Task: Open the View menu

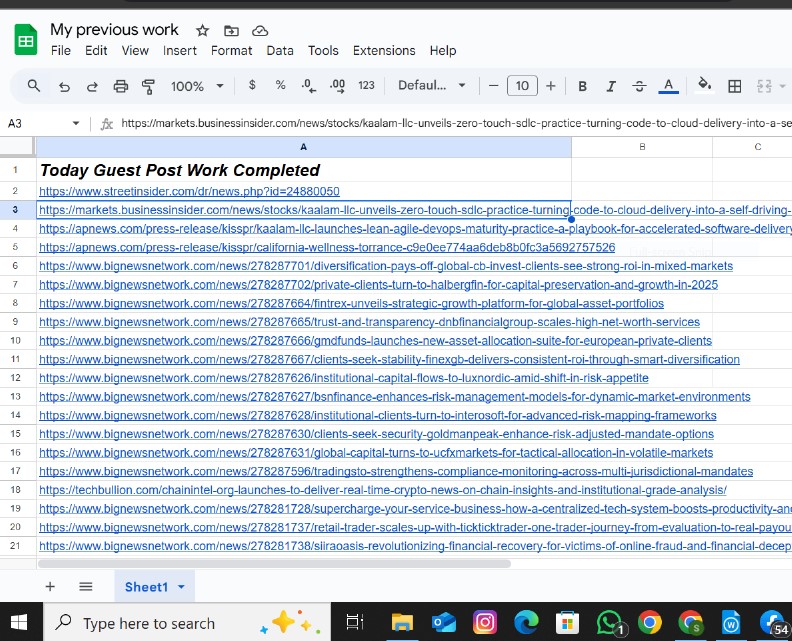Action: point(135,51)
